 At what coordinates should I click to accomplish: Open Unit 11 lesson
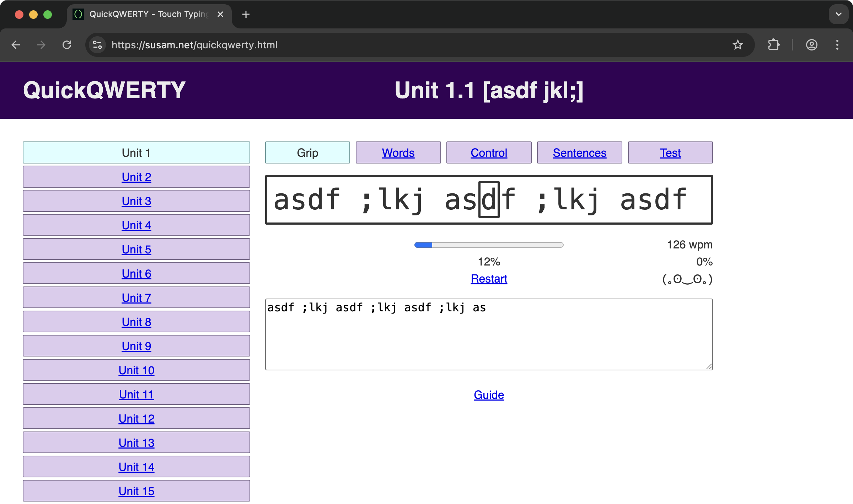[x=136, y=395]
